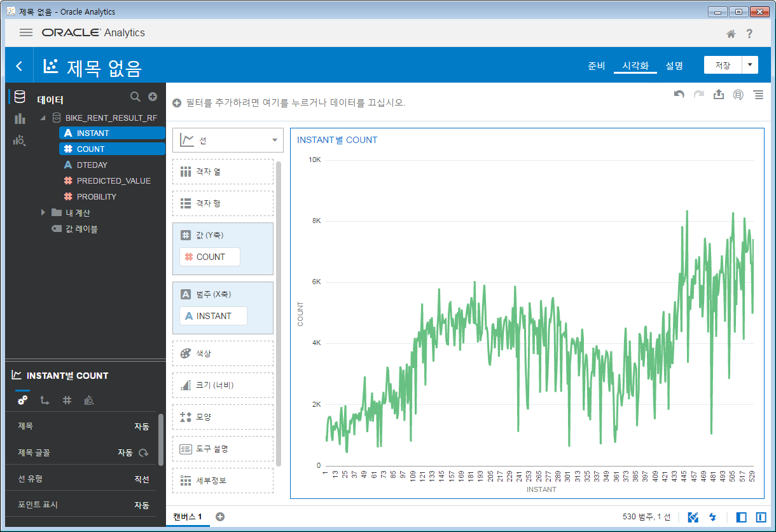The width and height of the screenshot is (776, 532).
Task: Click the 색상 drop target
Action: click(223, 353)
